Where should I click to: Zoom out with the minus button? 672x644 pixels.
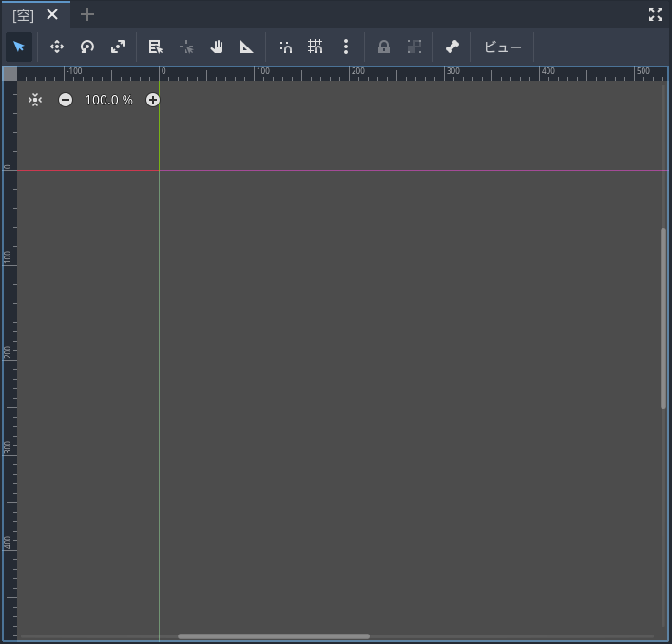[66, 100]
